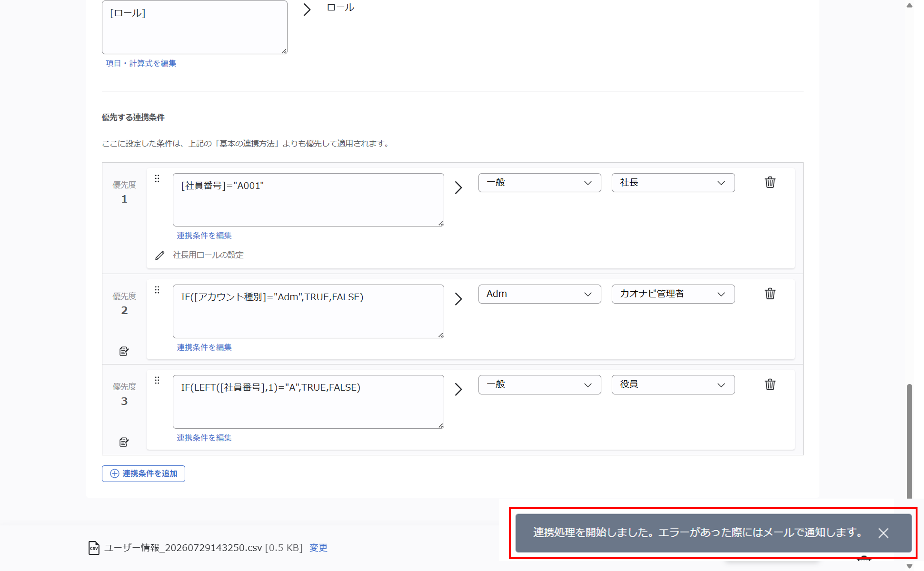The image size is (924, 571).
Task: Click the scrollbar down arrow
Action: click(x=910, y=566)
